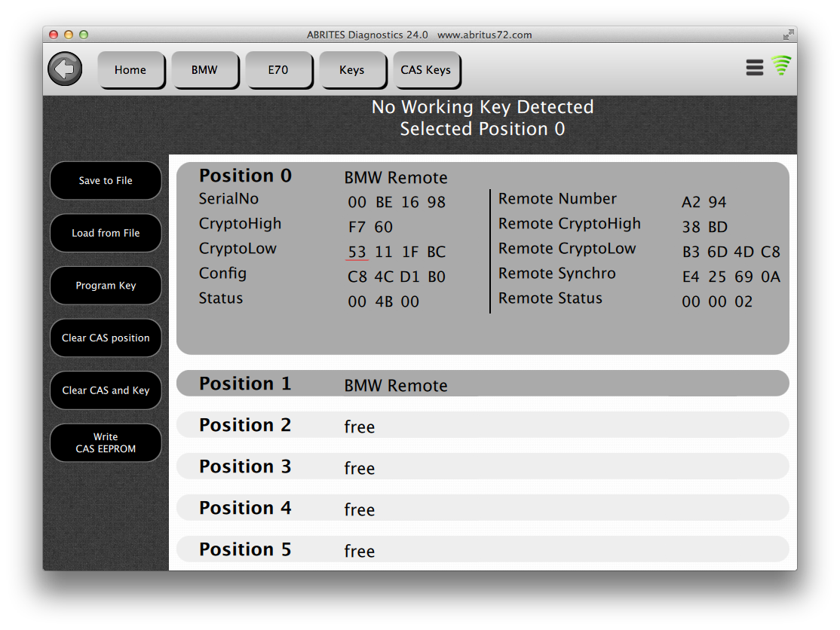
Task: Click the Write CAS EEPROM button
Action: pos(106,443)
